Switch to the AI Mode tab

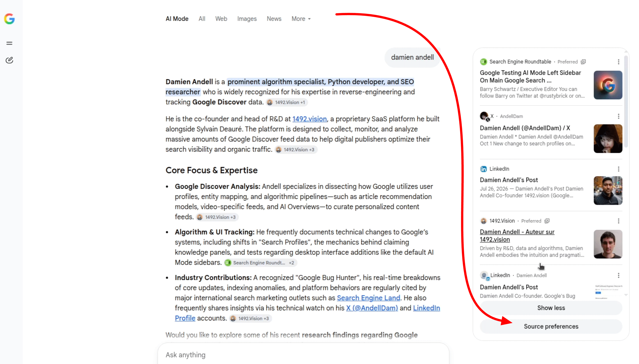coord(177,19)
